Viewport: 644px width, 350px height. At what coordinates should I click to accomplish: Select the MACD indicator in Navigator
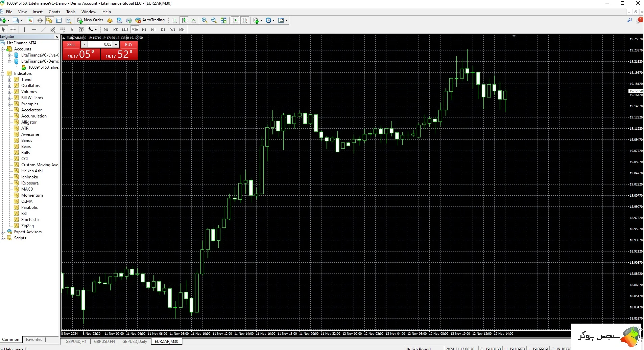(27, 189)
